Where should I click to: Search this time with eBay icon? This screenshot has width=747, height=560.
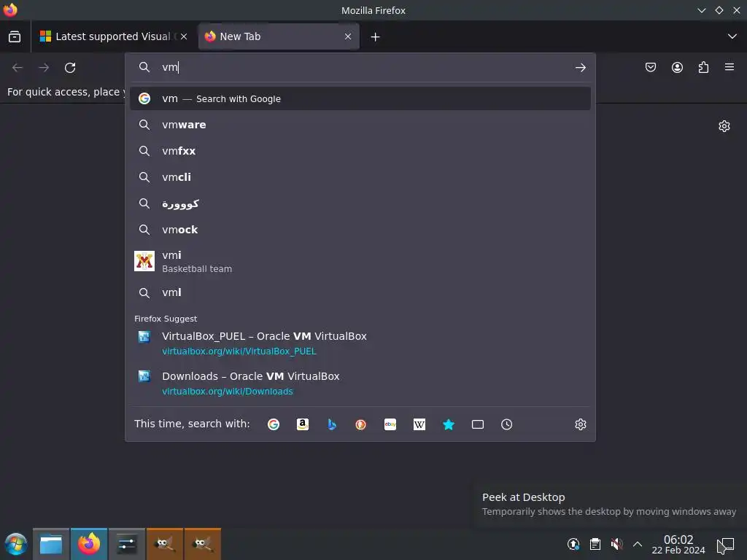390,424
